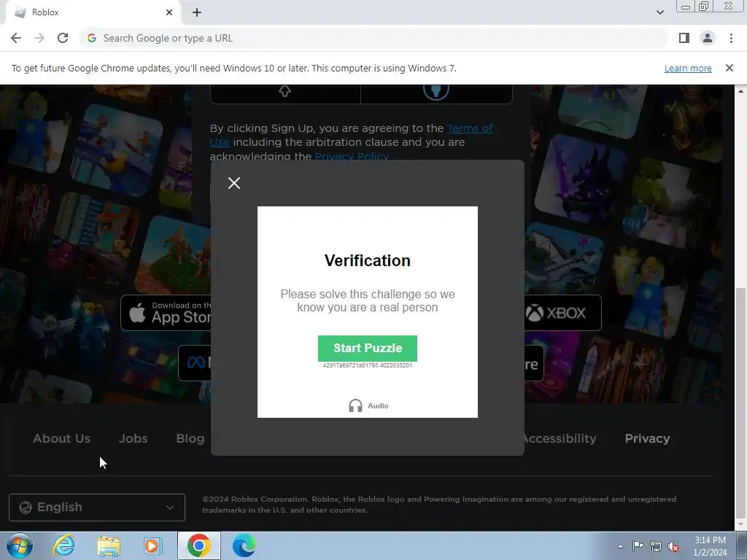Click the Learn more link
This screenshot has height=560, width=747.
[688, 68]
